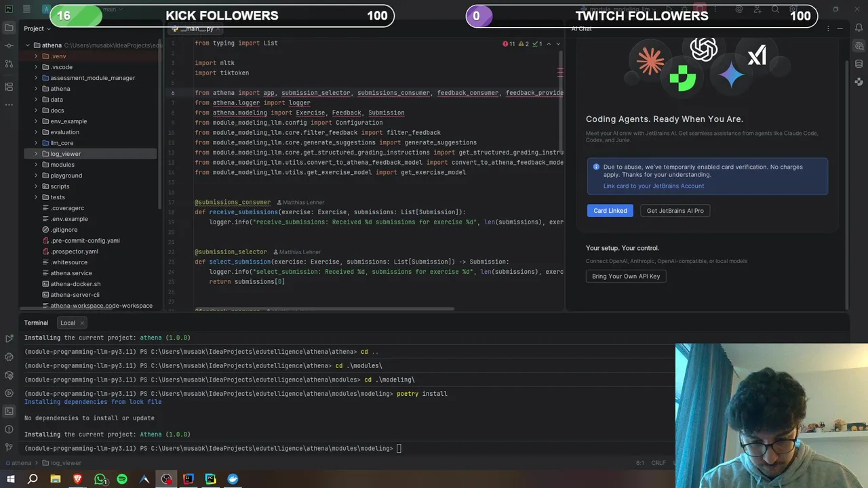Open Docker Desktop from taskbar
The image size is (868, 488).
(x=233, y=479)
